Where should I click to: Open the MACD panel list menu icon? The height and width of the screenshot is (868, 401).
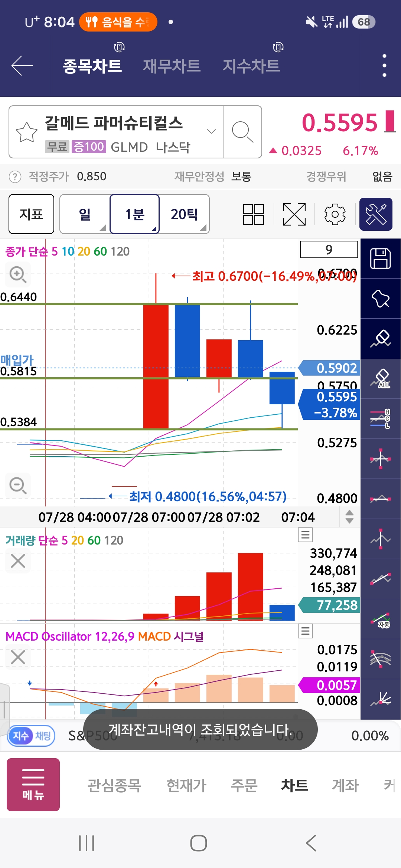pos(305,631)
